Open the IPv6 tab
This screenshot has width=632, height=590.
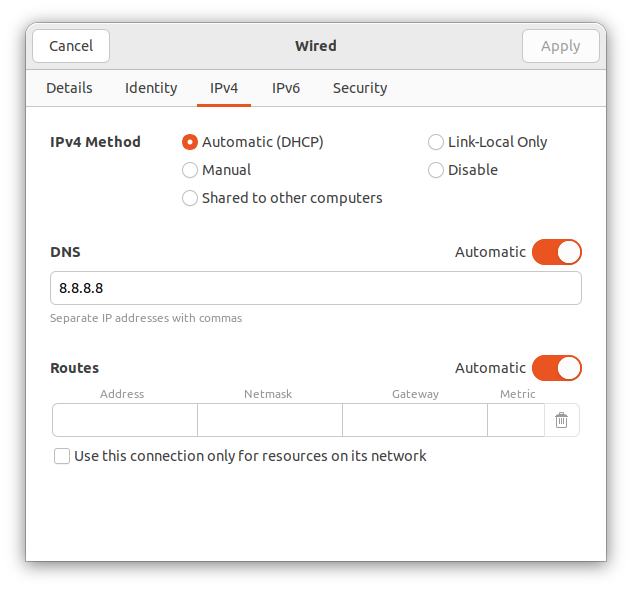[286, 88]
